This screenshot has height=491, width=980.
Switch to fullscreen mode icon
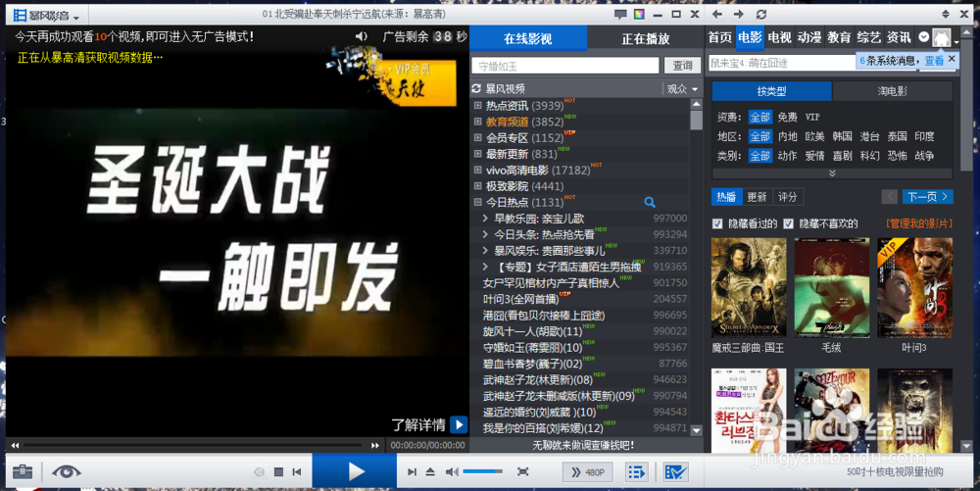[x=523, y=471]
